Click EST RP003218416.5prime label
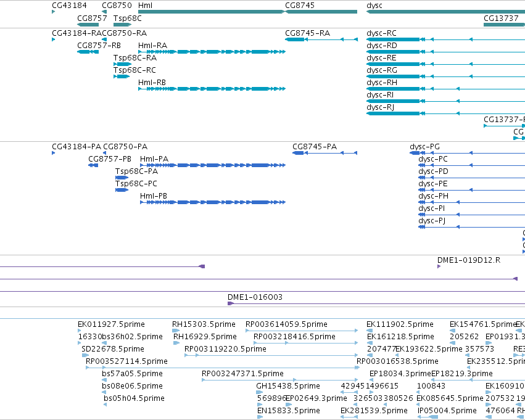The width and height of the screenshot is (525, 420). coord(294,337)
